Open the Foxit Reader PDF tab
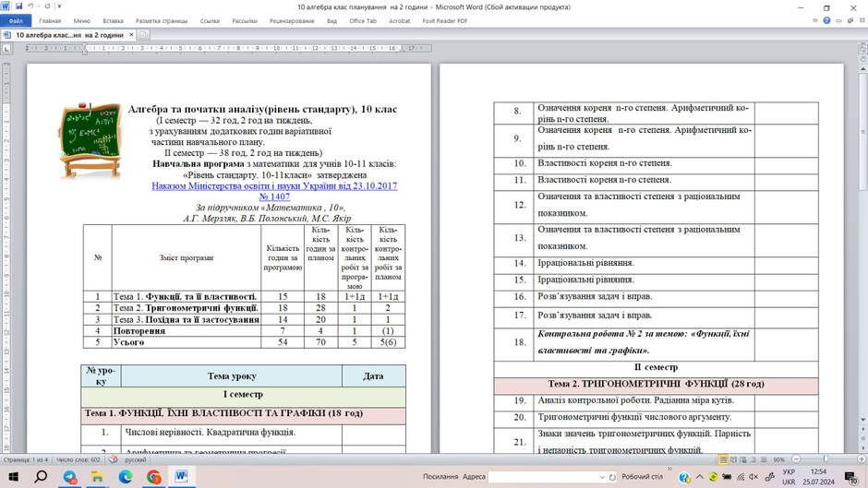This screenshot has width=868, height=488. [x=444, y=21]
